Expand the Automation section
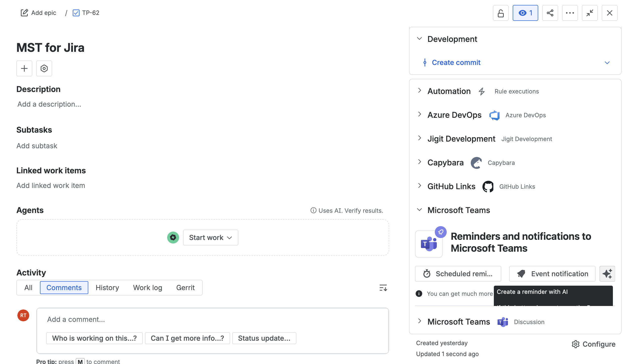Image resolution: width=631 pixels, height=364 pixels. pos(419,91)
